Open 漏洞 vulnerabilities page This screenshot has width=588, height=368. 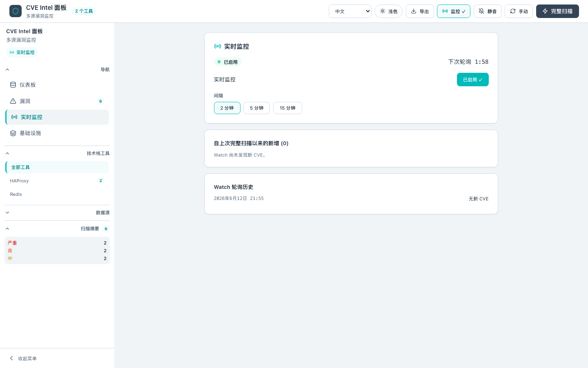(x=57, y=101)
